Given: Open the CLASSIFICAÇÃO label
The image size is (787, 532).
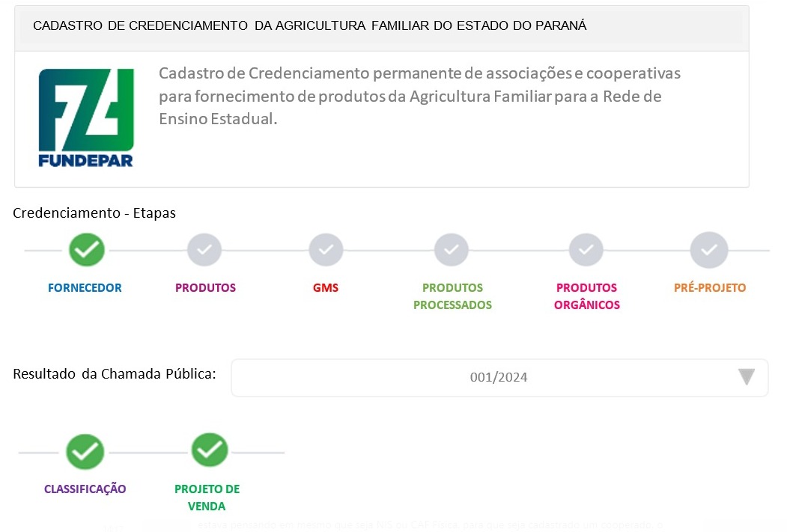Looking at the screenshot, I should (85, 489).
